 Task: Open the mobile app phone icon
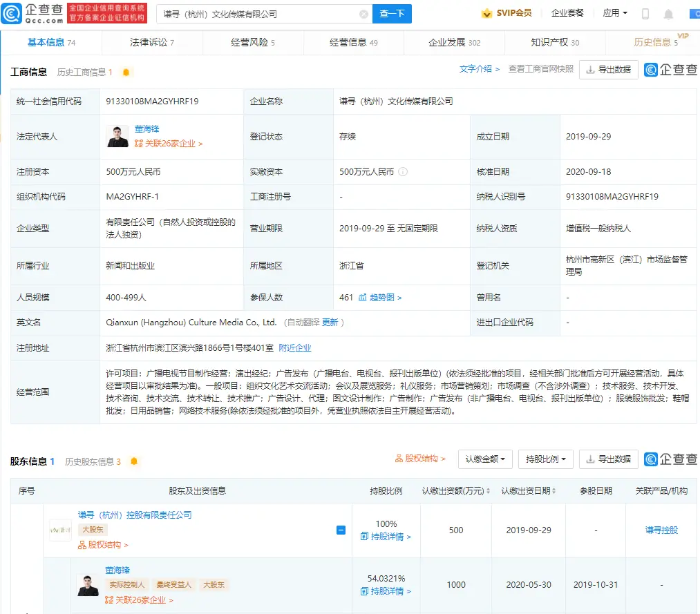click(x=645, y=14)
